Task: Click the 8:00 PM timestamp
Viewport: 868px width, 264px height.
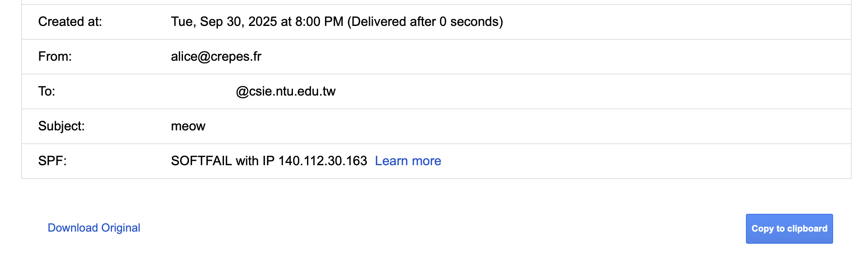Action: [319, 22]
